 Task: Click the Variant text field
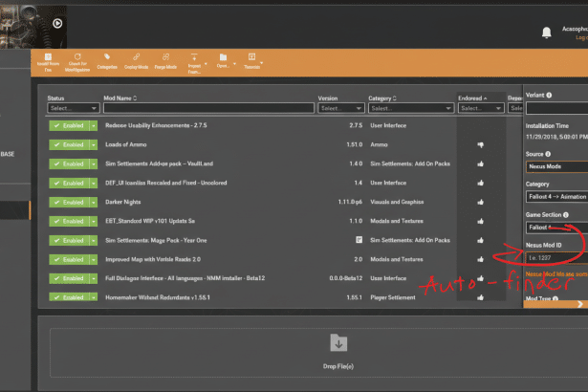tap(556, 108)
